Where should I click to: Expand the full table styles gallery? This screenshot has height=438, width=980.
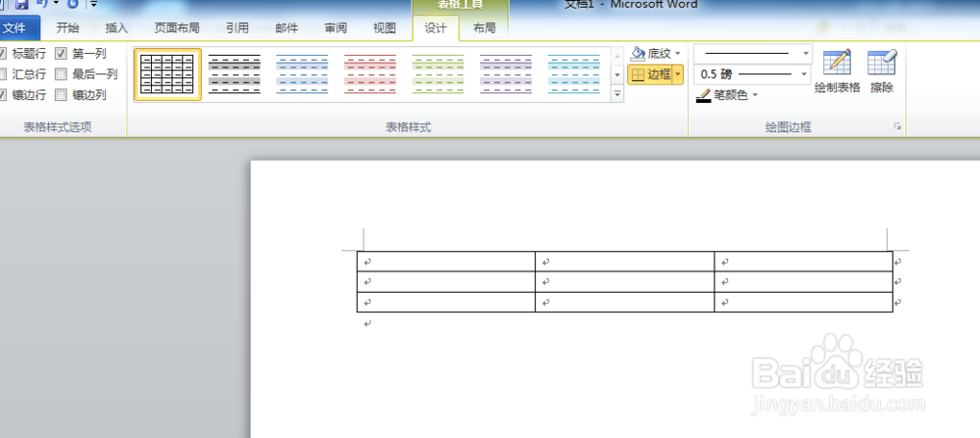coord(617,94)
